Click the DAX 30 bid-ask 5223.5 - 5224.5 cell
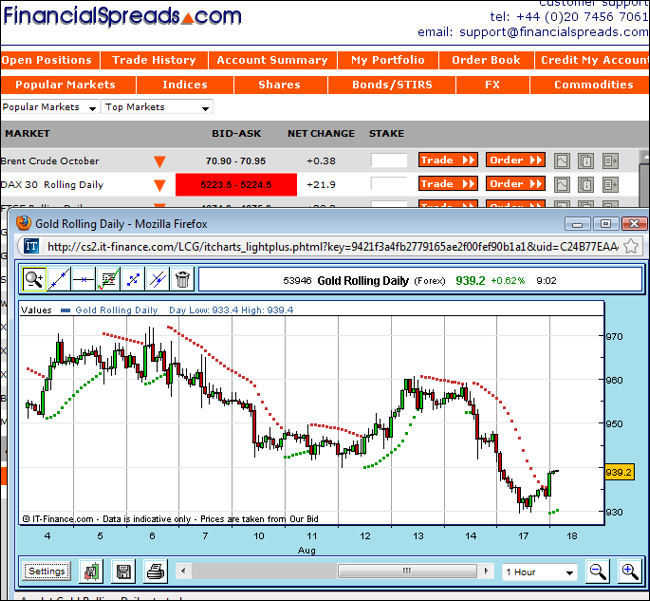This screenshot has width=650, height=601. click(236, 185)
